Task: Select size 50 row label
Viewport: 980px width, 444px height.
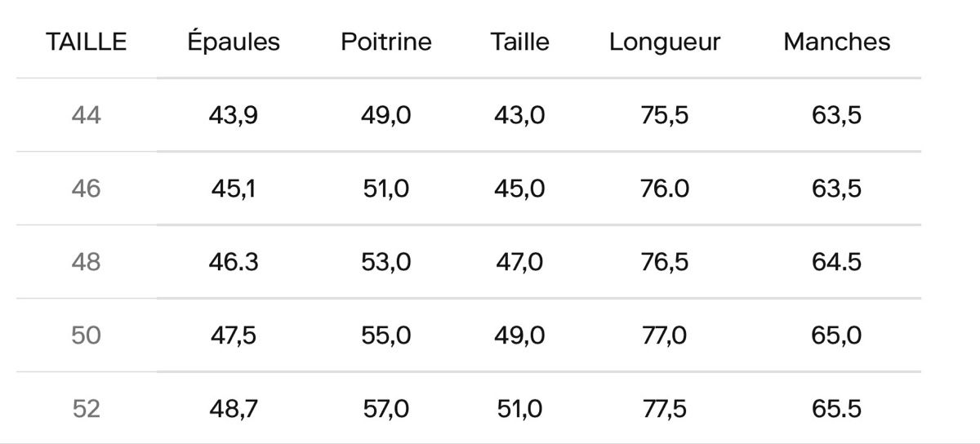Action: coord(87,336)
